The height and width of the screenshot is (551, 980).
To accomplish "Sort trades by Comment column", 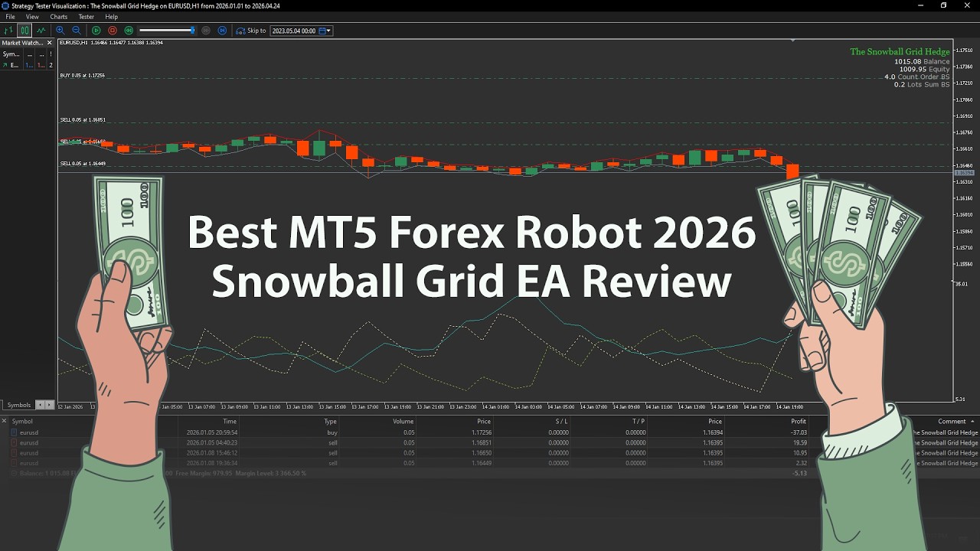I will (x=952, y=421).
